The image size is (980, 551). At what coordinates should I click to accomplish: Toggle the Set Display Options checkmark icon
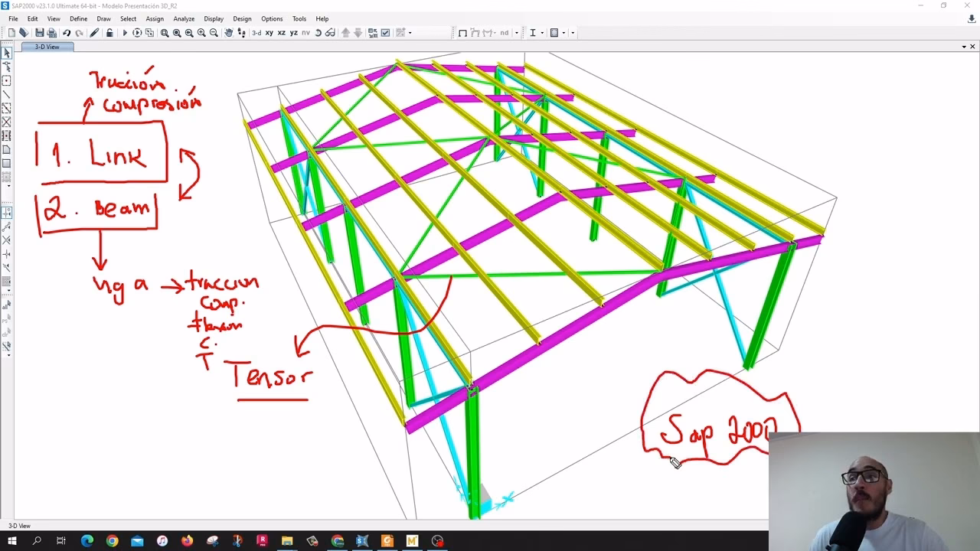point(385,33)
